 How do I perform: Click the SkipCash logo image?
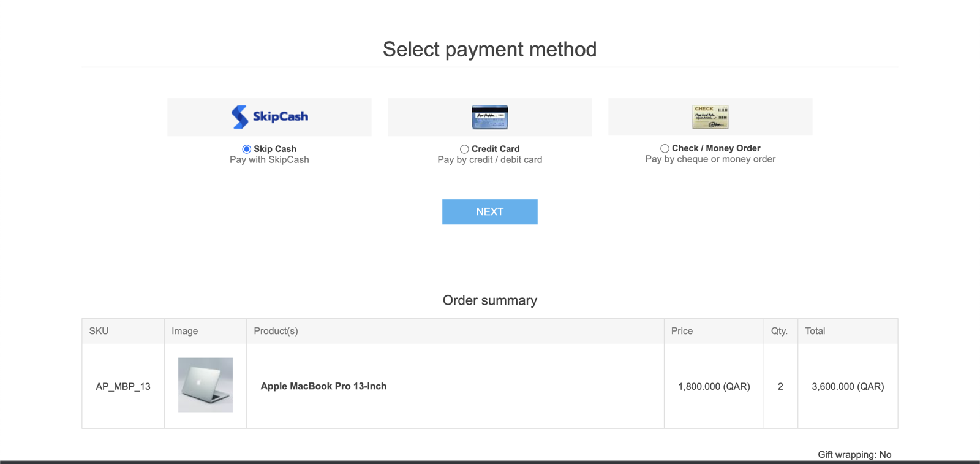[x=269, y=116]
